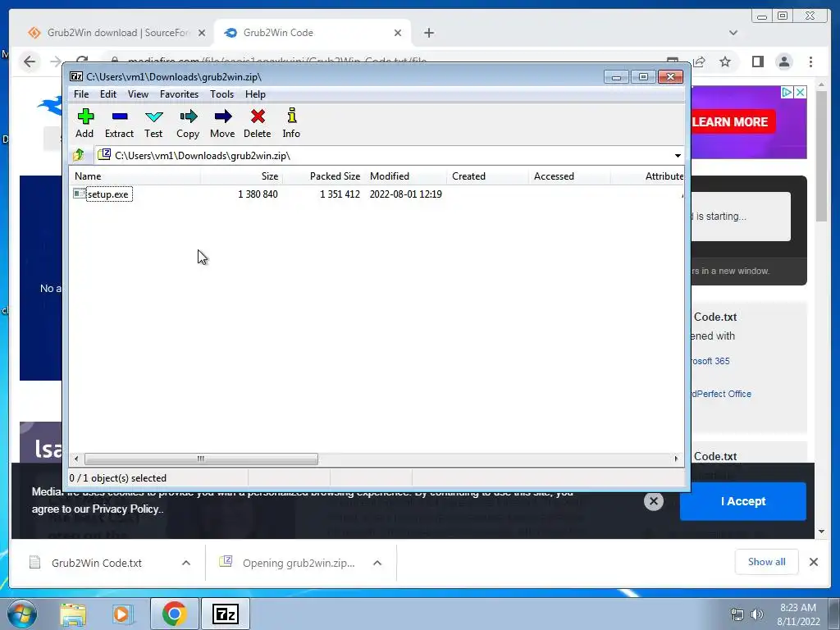Open Chrome profile avatar
Screen dimensions: 840x630
(783, 62)
